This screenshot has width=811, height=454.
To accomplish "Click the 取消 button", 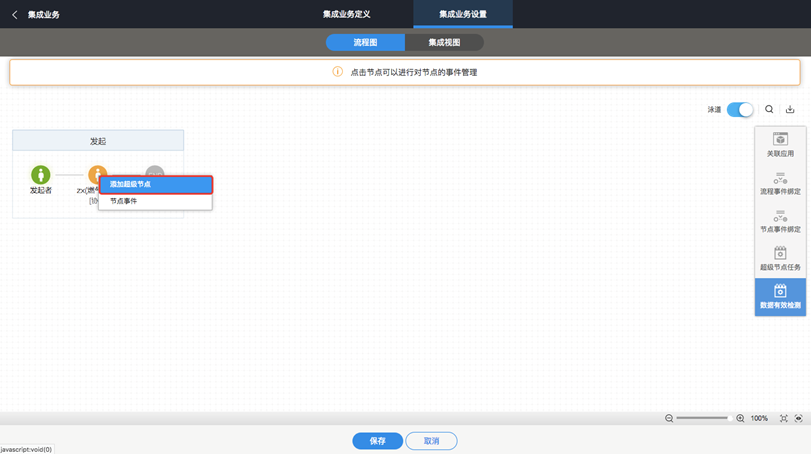I will pos(431,441).
